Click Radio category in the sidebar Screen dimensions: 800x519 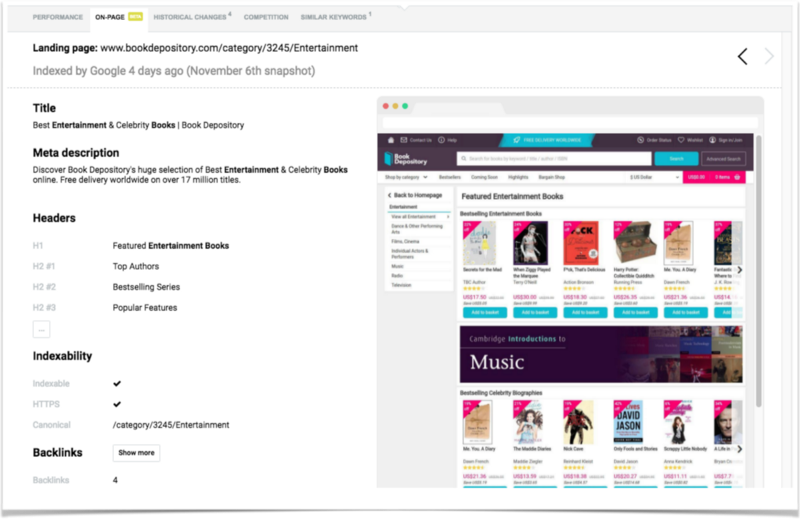397,276
